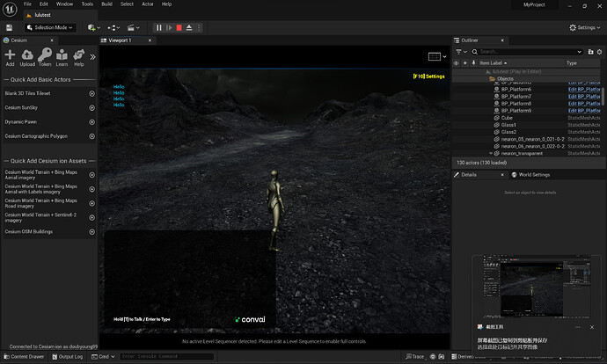Open the Cesium Help icon
The height and width of the screenshot is (364, 607).
79,58
